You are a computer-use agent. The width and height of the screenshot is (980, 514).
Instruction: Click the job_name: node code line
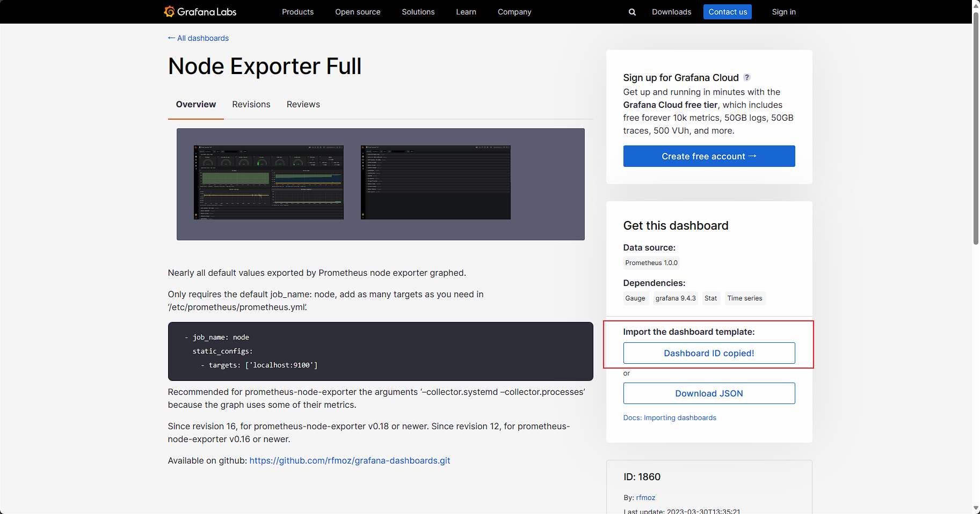coord(217,337)
